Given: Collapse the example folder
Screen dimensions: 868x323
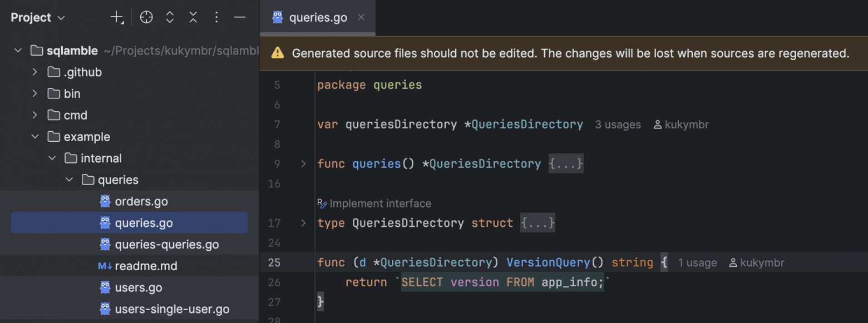Looking at the screenshot, I should (35, 137).
